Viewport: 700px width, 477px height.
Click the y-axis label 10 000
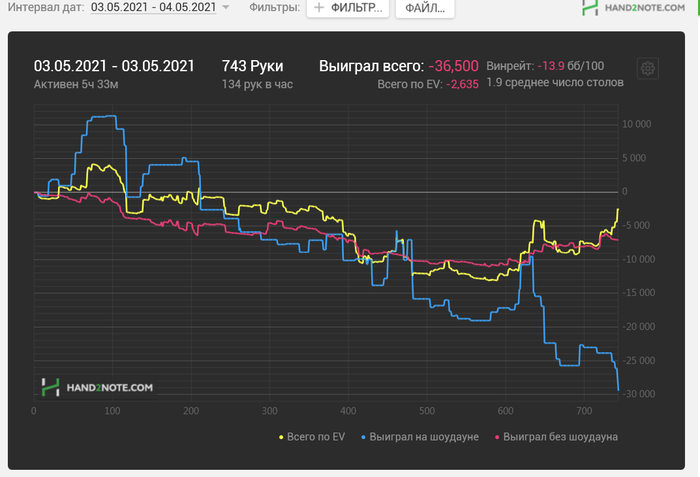637,124
